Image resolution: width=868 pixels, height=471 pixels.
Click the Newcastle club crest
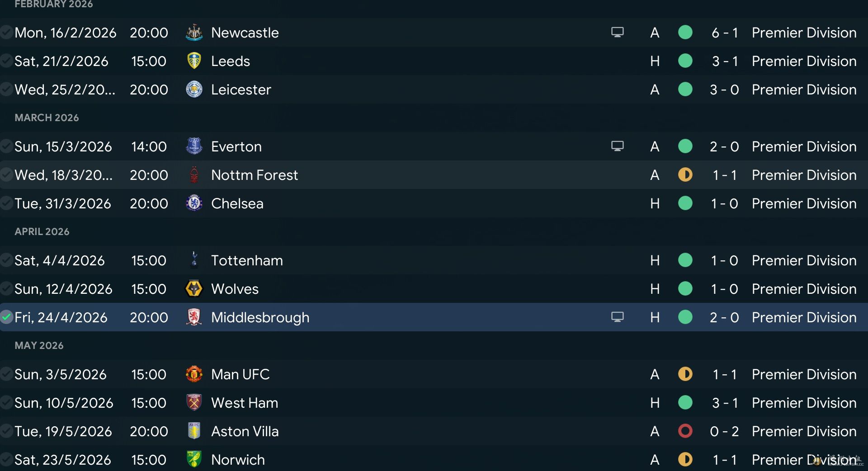tap(194, 33)
